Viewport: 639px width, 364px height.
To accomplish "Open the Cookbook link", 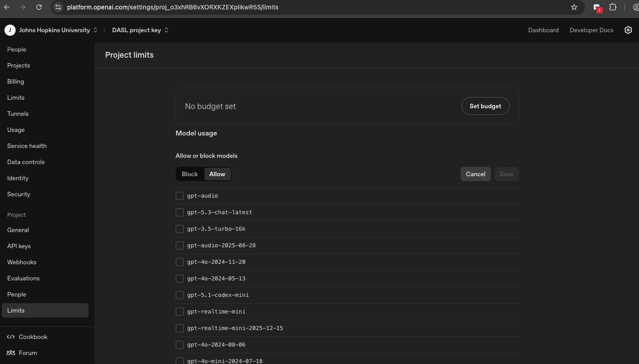I will [x=33, y=337].
